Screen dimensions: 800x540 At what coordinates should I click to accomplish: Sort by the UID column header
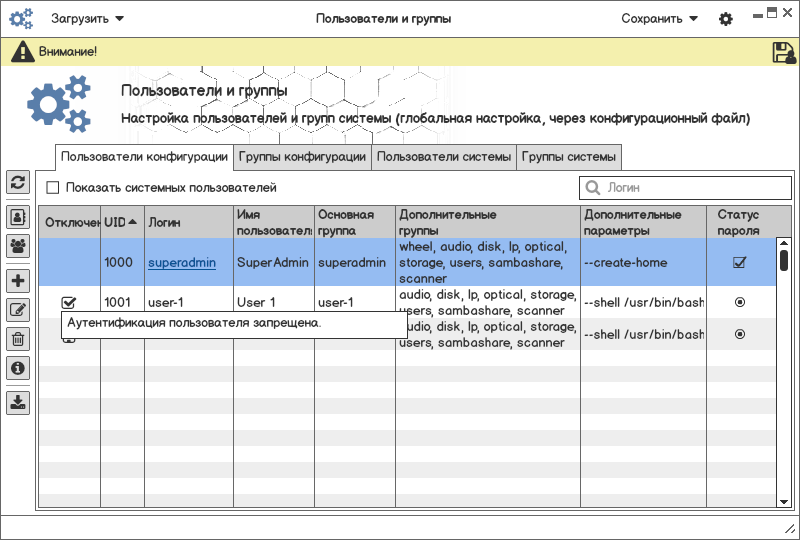pyautogui.click(x=121, y=222)
